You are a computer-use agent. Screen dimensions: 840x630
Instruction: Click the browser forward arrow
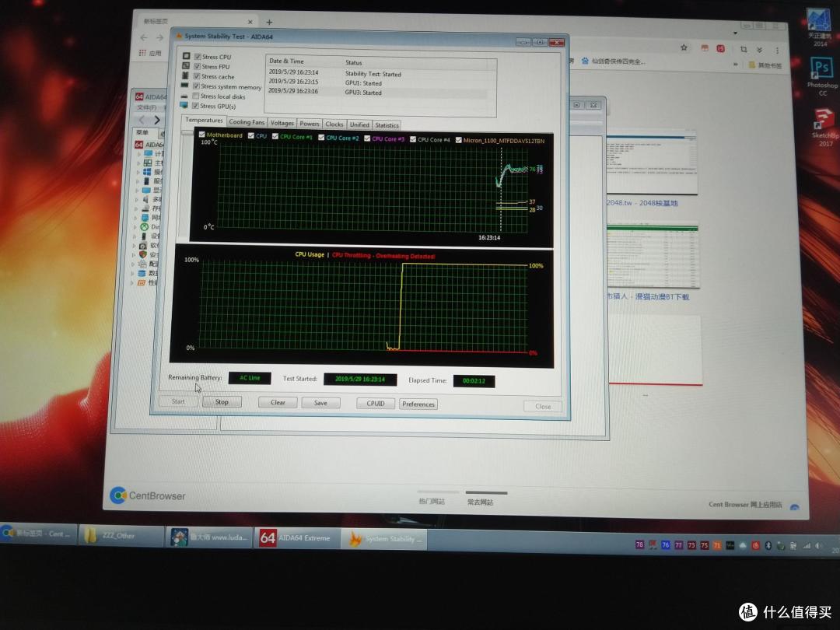159,37
